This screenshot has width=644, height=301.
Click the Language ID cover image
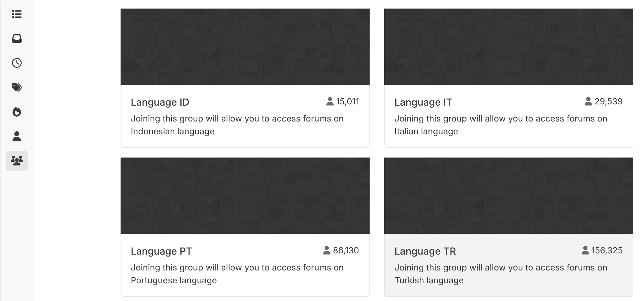(x=245, y=47)
